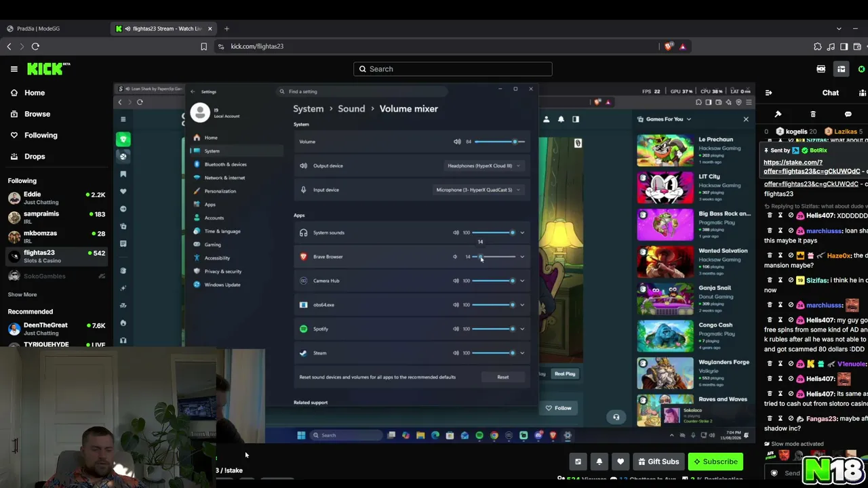This screenshot has width=868, height=488.
Task: Expand Spotify mixer options chevron
Action: click(521, 329)
